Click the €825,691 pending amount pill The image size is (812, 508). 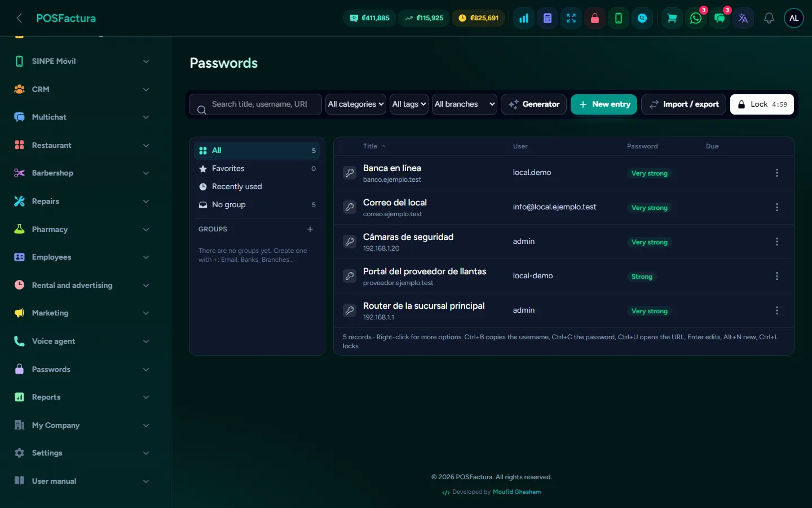[x=479, y=18]
